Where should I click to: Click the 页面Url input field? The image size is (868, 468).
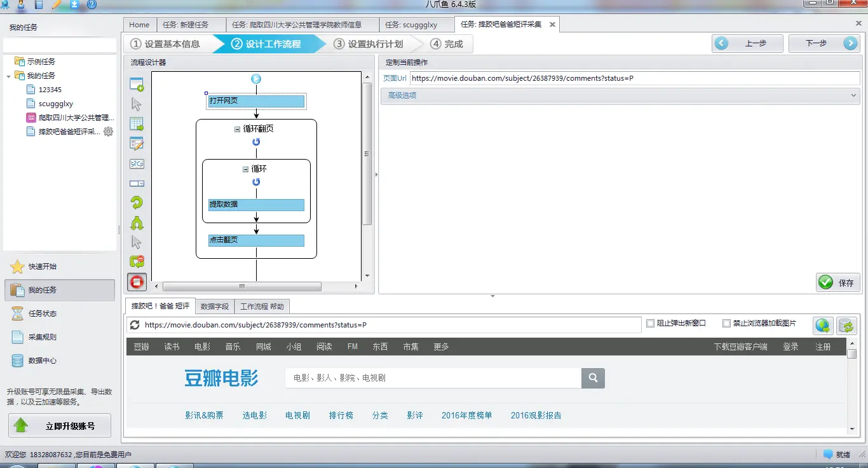(634, 78)
